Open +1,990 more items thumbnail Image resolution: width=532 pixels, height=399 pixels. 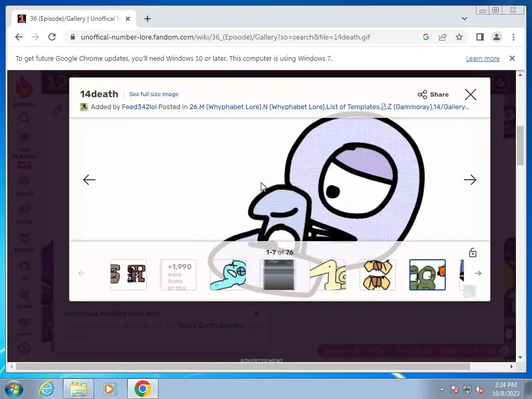pos(178,275)
